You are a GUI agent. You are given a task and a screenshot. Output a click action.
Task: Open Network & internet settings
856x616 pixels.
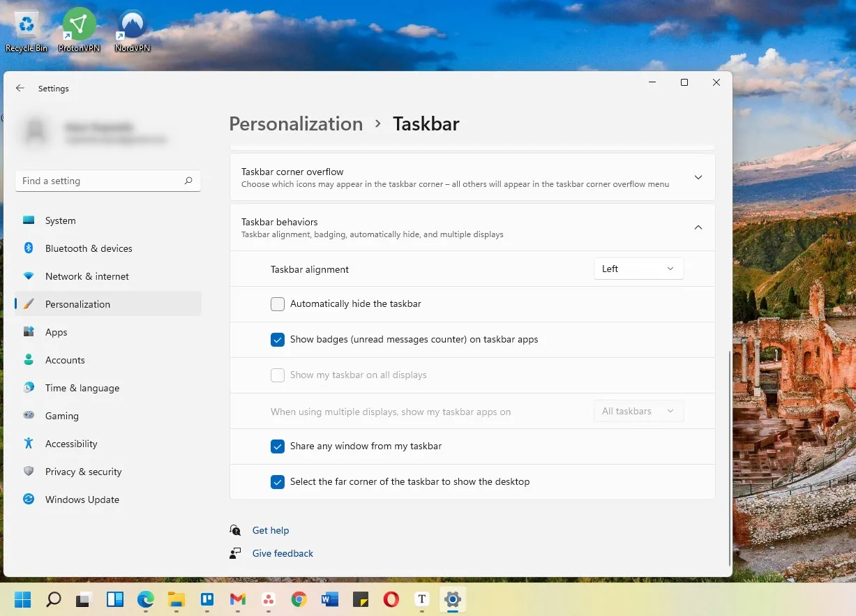click(87, 276)
